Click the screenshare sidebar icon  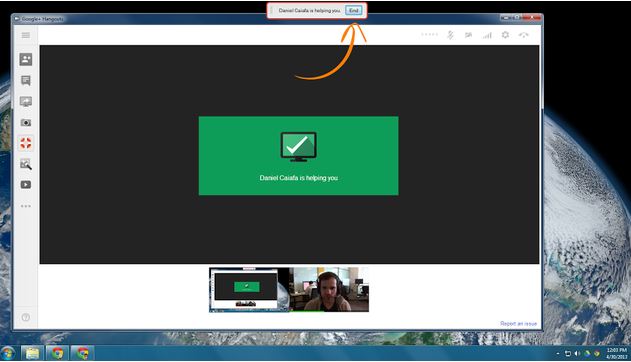(x=26, y=101)
